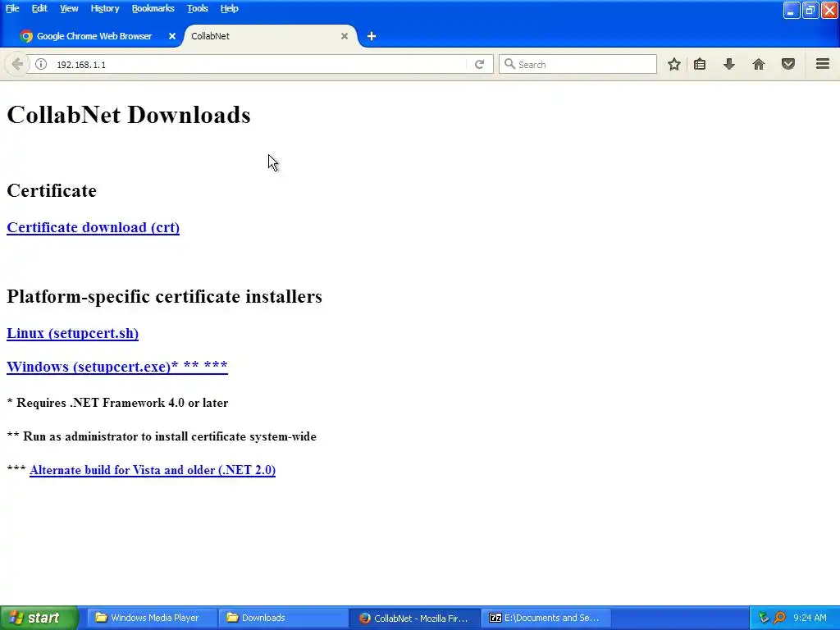Click the Run as administrator note
This screenshot has height=630, width=840.
point(162,436)
